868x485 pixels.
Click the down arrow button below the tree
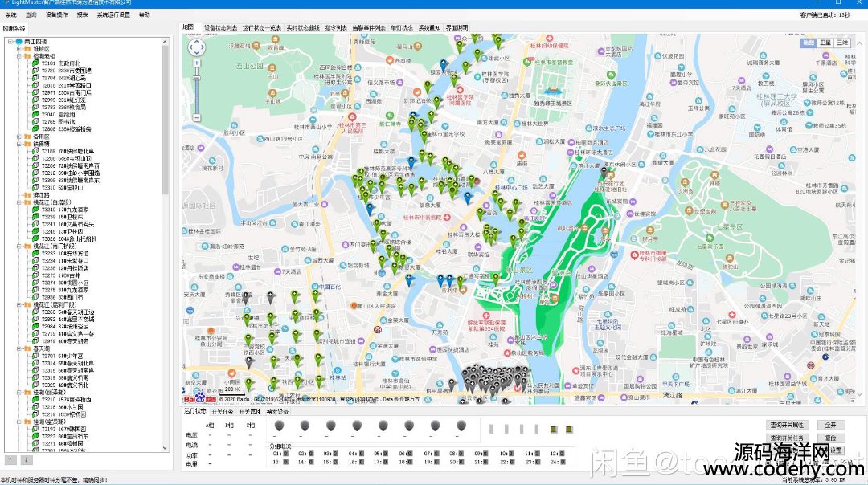click(x=26, y=459)
